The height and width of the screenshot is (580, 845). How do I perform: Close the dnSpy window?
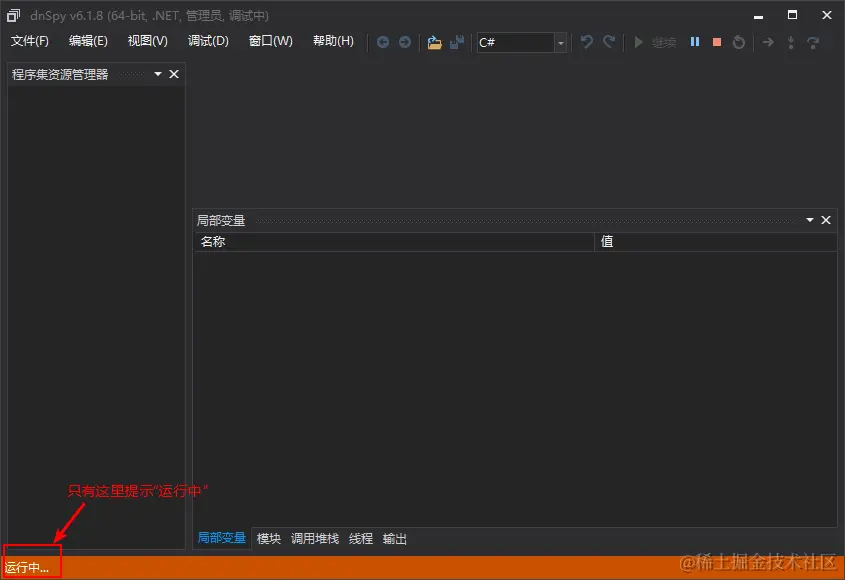click(x=827, y=15)
